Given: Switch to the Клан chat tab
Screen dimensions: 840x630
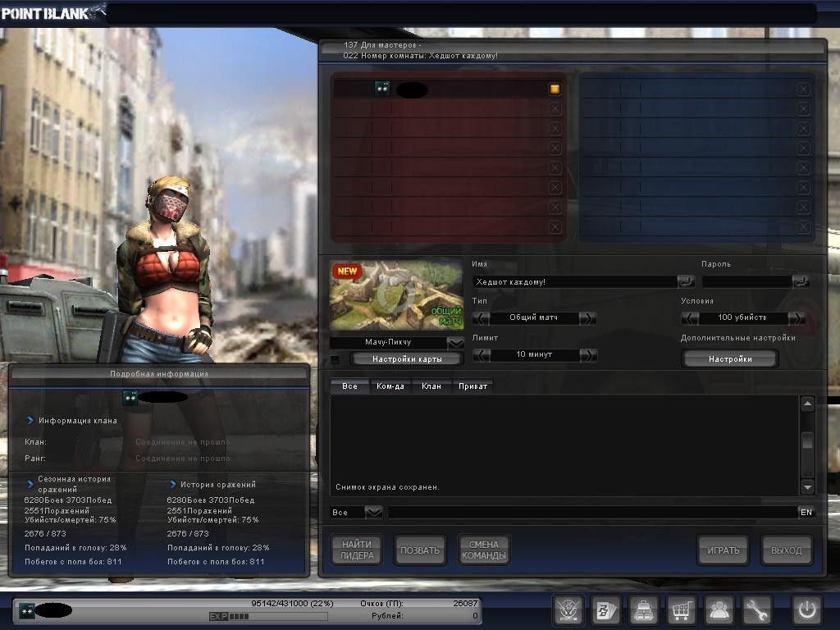Looking at the screenshot, I should point(431,386).
